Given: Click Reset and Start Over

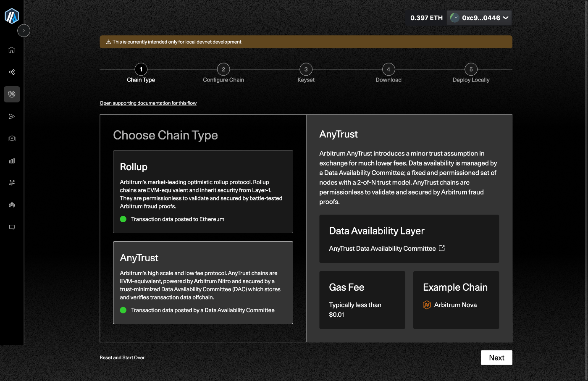Looking at the screenshot, I should pyautogui.click(x=122, y=357).
